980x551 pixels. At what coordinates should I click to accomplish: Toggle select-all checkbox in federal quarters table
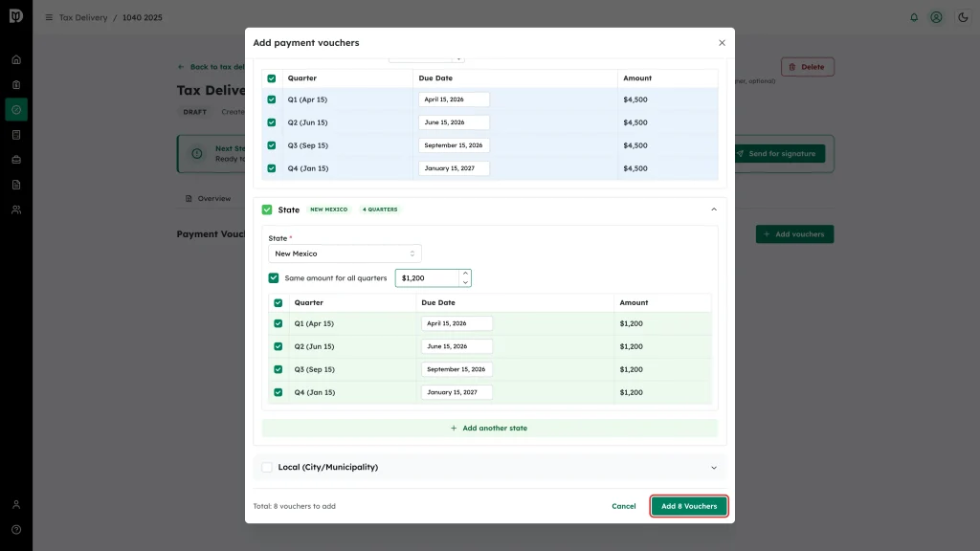coord(271,78)
